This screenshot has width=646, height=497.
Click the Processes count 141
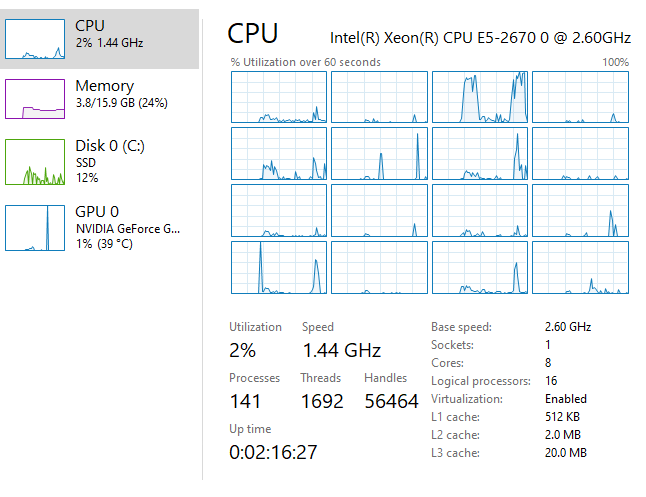pyautogui.click(x=245, y=401)
